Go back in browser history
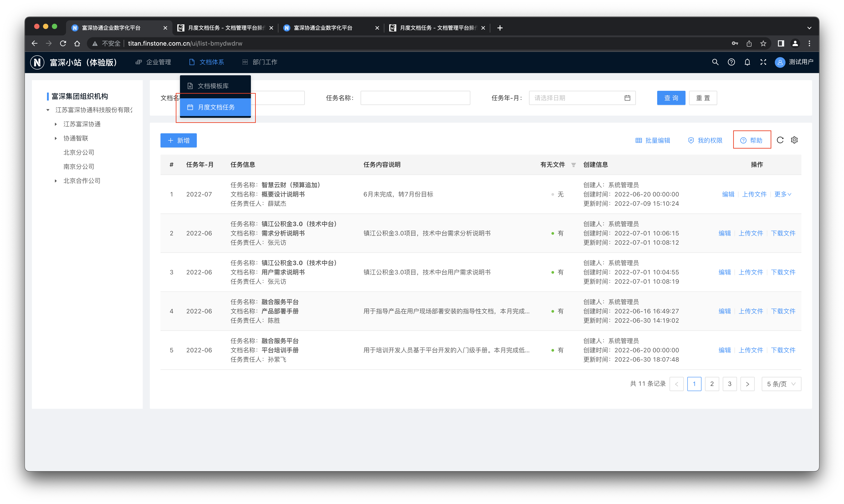Viewport: 844px width, 504px height. (34, 43)
